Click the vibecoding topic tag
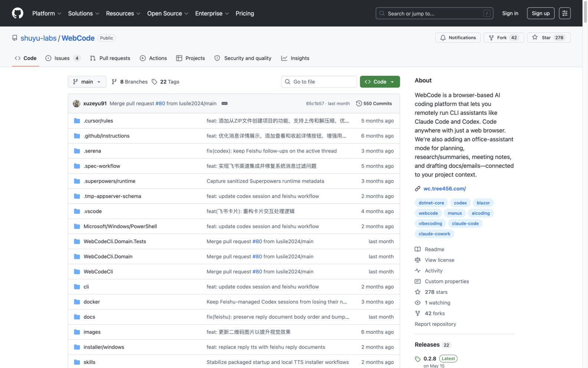Screen dimensions: 588x368 click(430, 224)
